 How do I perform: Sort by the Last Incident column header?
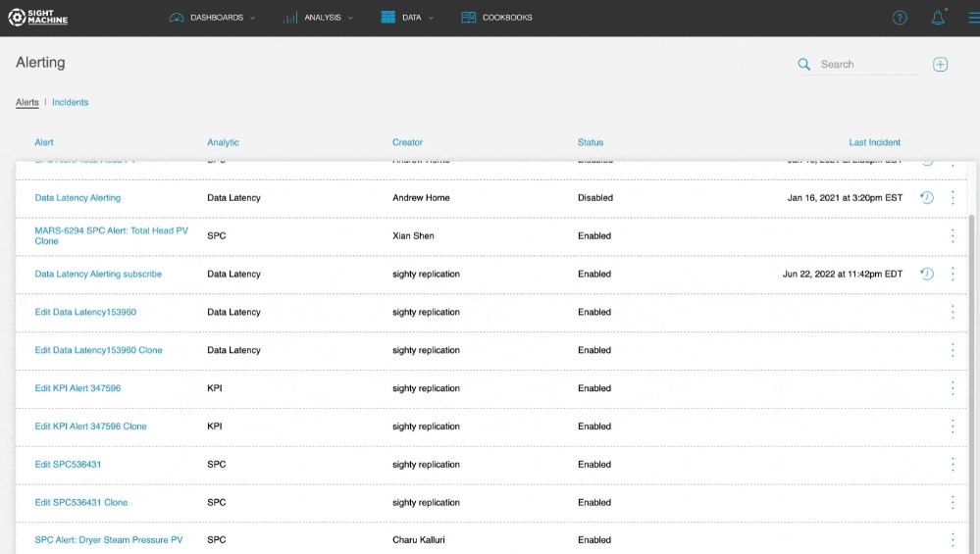click(874, 142)
